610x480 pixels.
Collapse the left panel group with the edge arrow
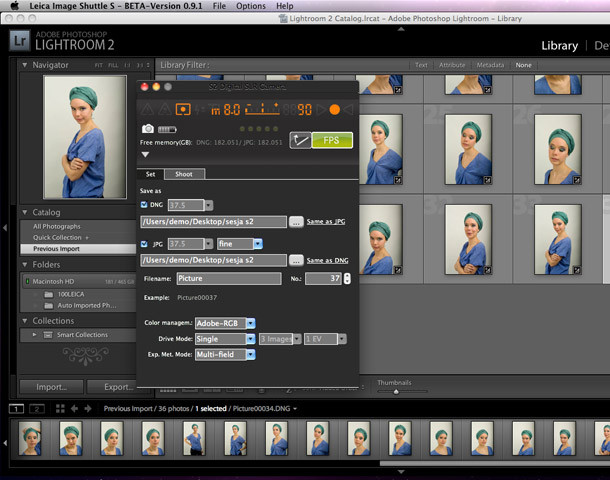[x=5, y=228]
